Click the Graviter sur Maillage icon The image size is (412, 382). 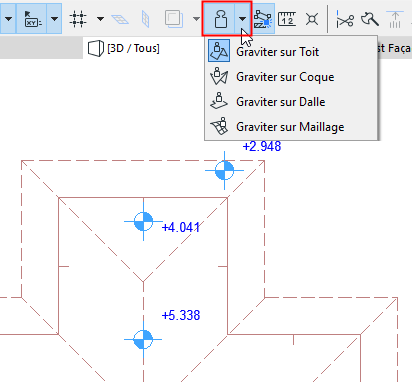pos(219,126)
